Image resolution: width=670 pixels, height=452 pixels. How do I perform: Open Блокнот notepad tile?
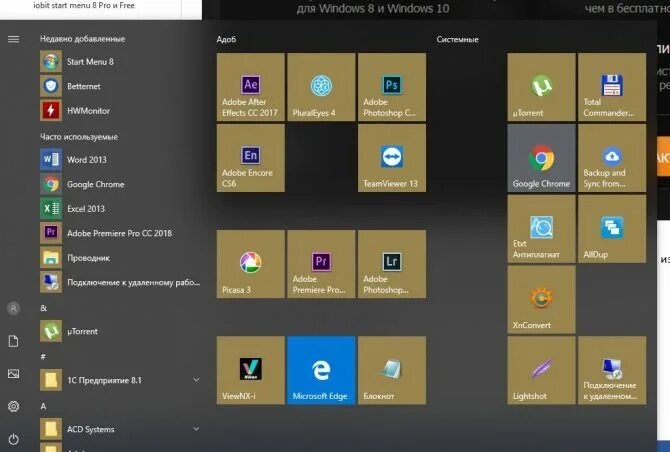pyautogui.click(x=392, y=370)
